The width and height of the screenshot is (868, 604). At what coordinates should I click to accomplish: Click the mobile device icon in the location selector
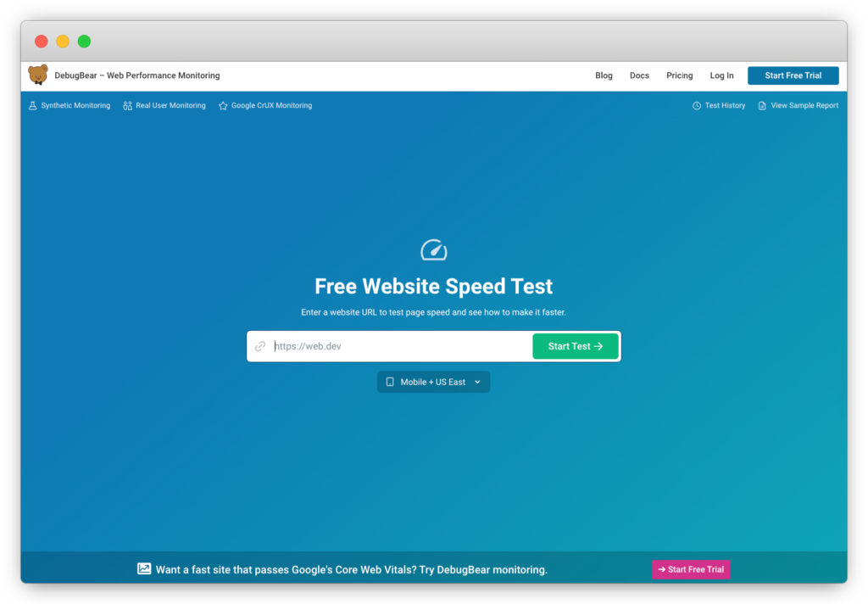click(x=390, y=382)
